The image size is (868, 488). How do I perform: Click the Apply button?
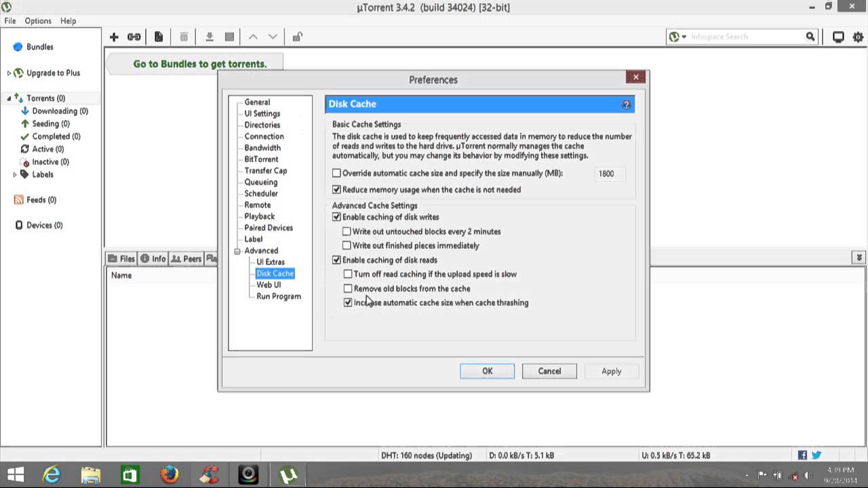point(612,371)
